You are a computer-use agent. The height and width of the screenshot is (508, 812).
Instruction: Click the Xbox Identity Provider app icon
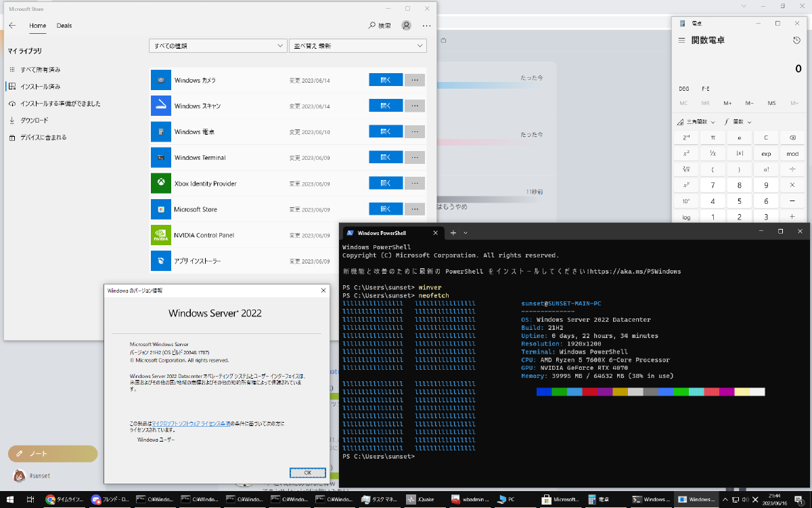(x=160, y=183)
